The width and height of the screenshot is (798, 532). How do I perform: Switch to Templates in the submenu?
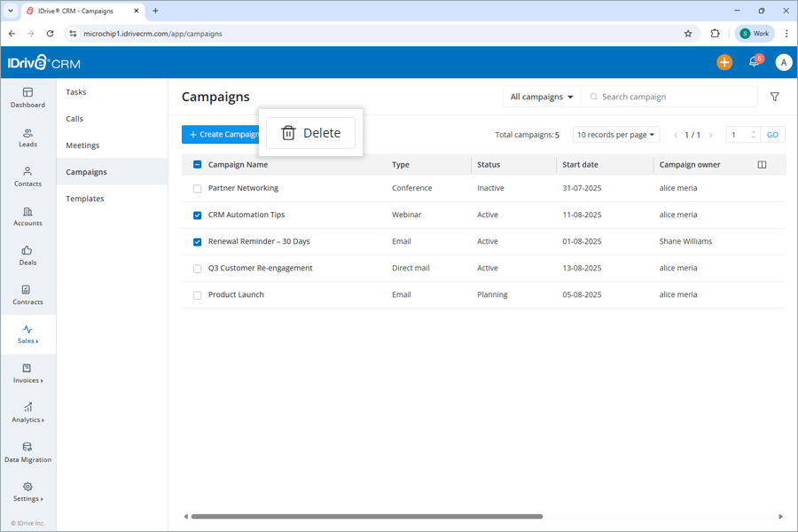pyautogui.click(x=84, y=198)
